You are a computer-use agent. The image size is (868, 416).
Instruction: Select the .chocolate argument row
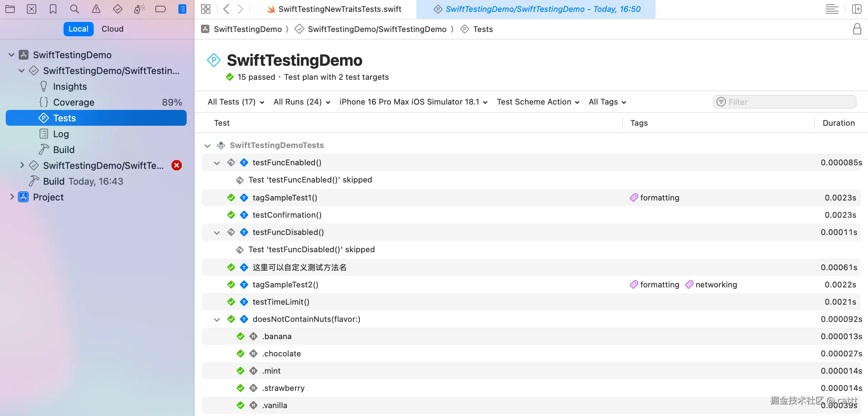click(531, 353)
